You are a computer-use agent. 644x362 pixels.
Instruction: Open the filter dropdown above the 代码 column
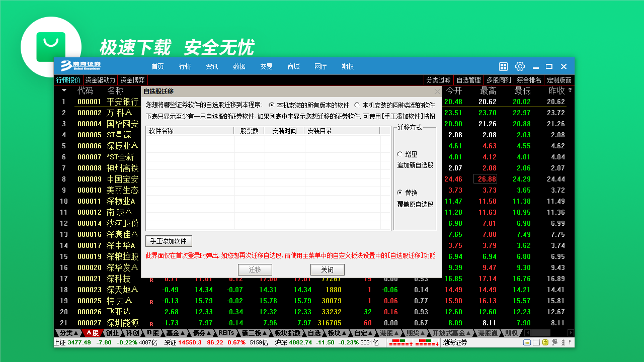pyautogui.click(x=64, y=90)
